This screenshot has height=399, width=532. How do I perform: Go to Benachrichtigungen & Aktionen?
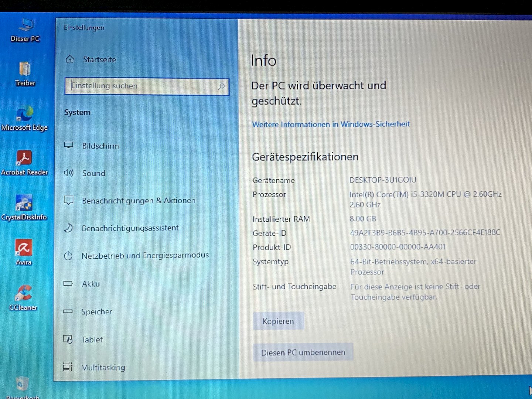(138, 201)
